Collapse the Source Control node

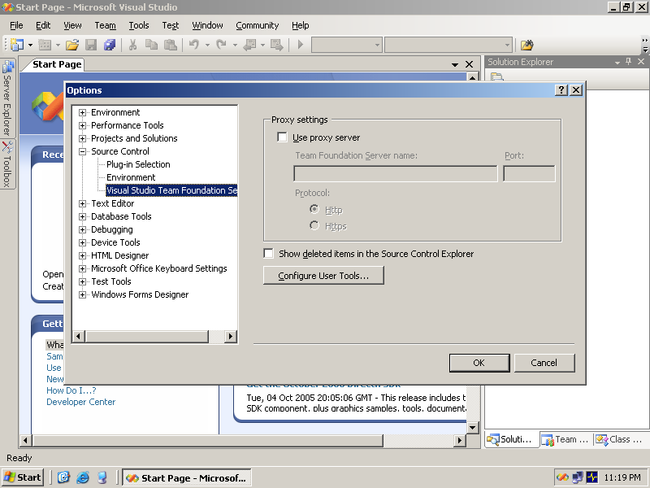click(82, 151)
